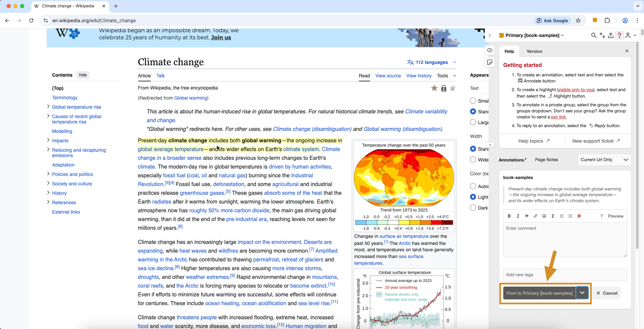Expand the Global temperature rise contents section
Image resolution: width=644 pixels, height=329 pixels.
click(48, 107)
